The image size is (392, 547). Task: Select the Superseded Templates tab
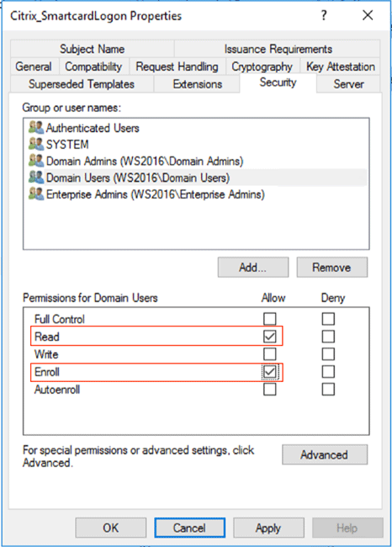click(x=82, y=84)
